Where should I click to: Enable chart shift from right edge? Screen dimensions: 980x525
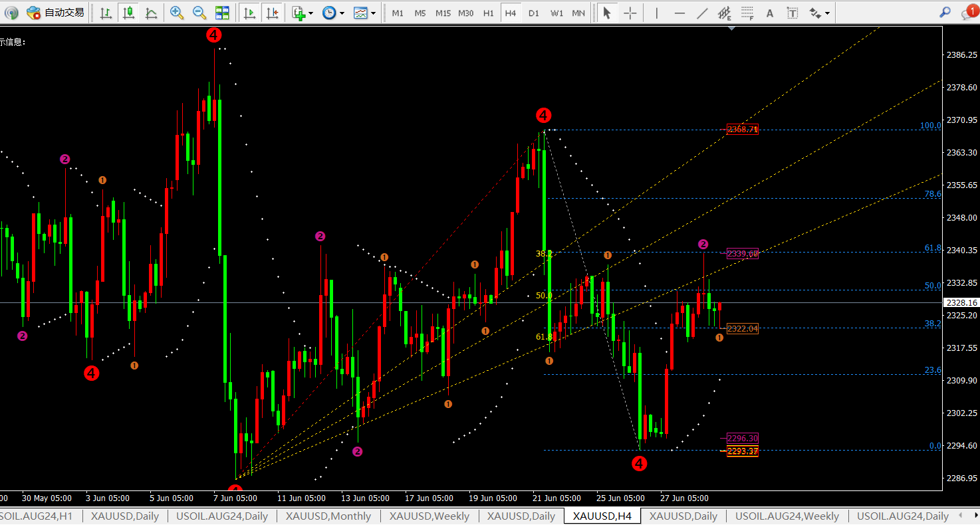(271, 13)
